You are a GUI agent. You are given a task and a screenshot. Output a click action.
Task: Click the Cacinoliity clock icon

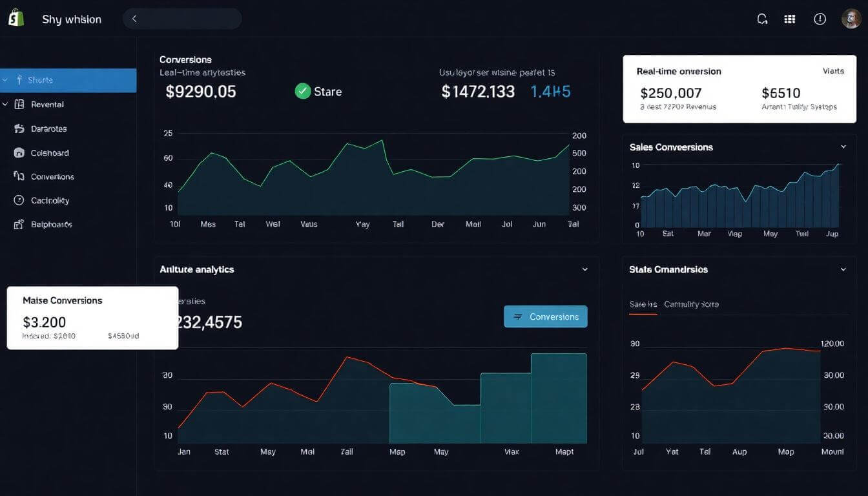[x=19, y=200]
